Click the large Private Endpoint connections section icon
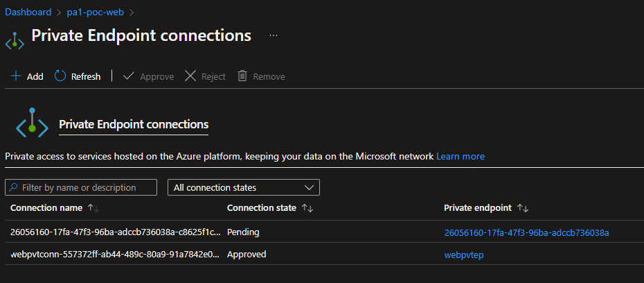Image resolution: width=644 pixels, height=283 pixels. tap(32, 125)
